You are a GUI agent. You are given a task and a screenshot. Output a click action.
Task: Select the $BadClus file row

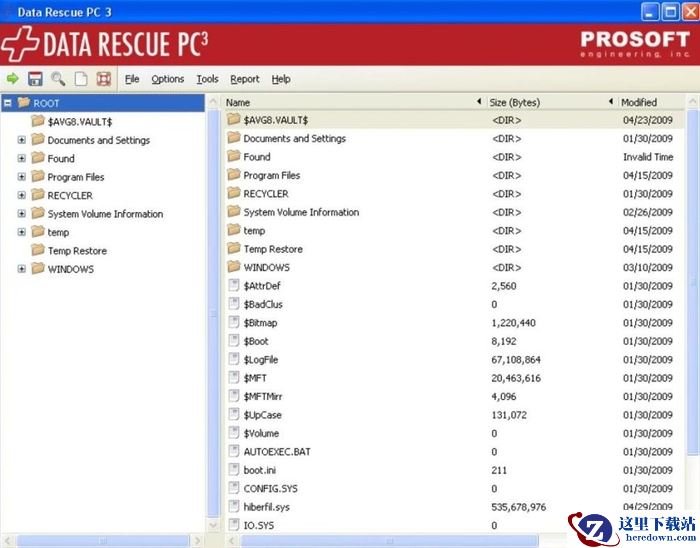[x=453, y=304]
